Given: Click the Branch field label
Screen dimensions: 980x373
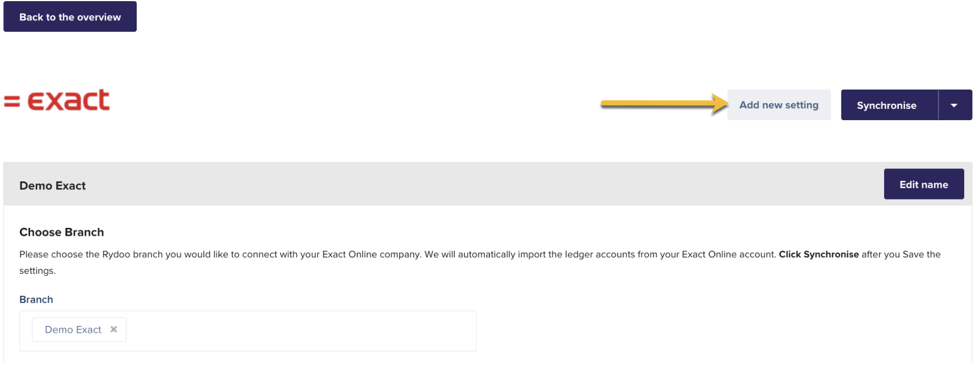Looking at the screenshot, I should point(36,300).
